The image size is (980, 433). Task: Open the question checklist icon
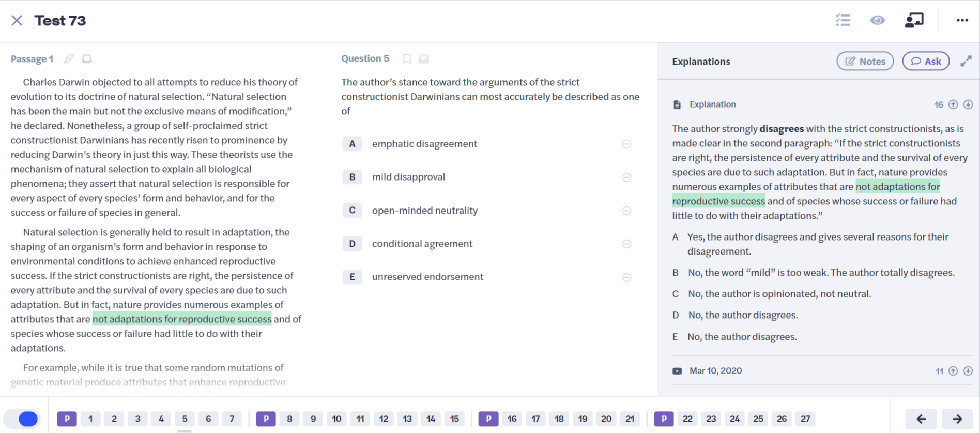(843, 20)
